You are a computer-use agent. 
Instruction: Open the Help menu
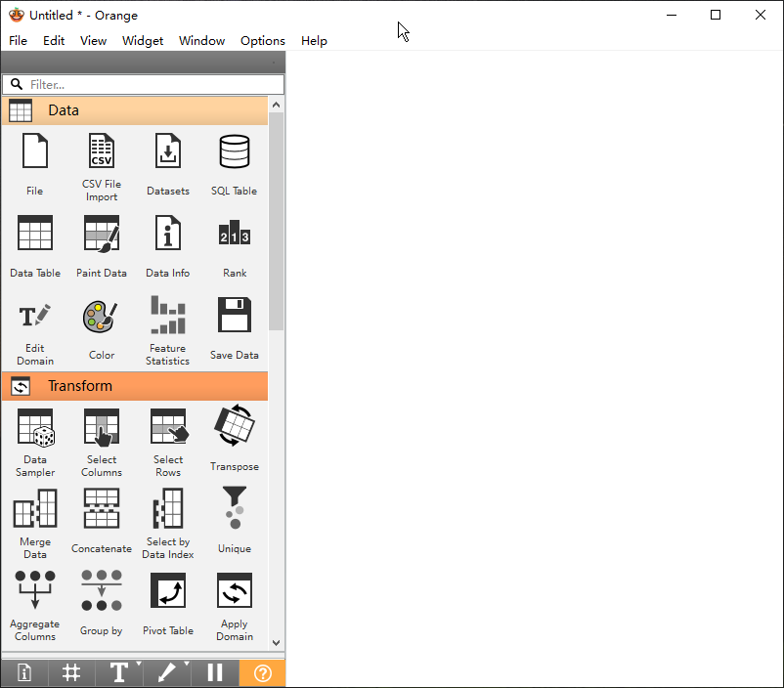click(314, 40)
